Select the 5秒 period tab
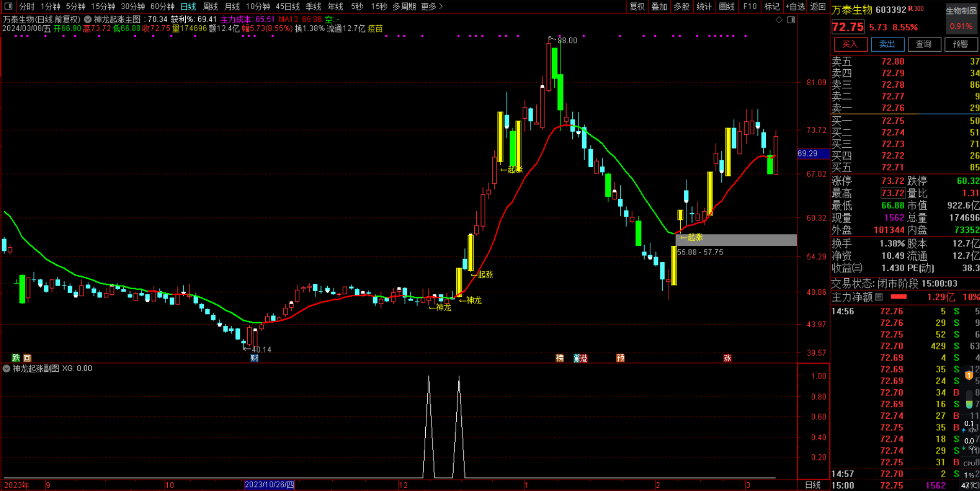This screenshot has width=980, height=491. [x=357, y=6]
